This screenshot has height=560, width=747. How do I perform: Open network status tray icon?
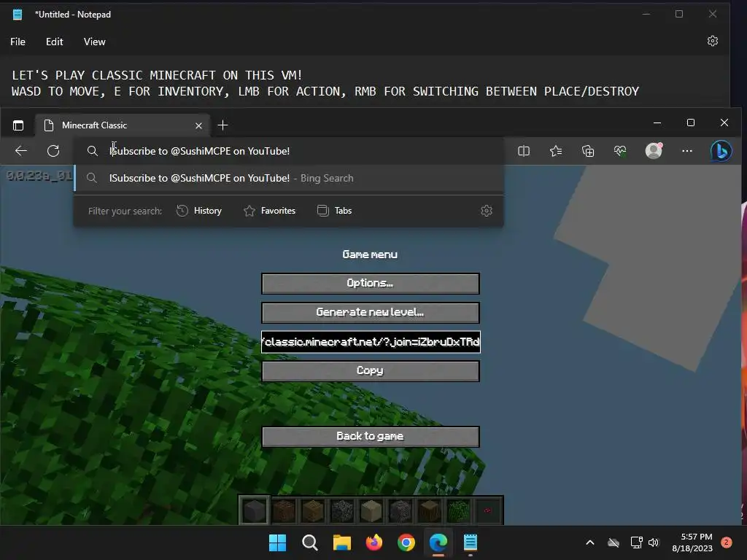click(636, 542)
